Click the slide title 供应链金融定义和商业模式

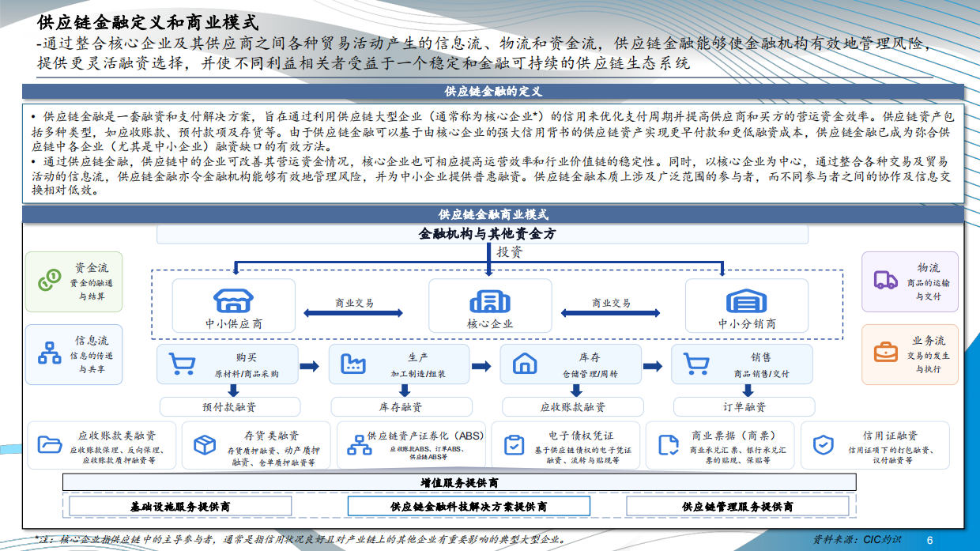[146, 21]
